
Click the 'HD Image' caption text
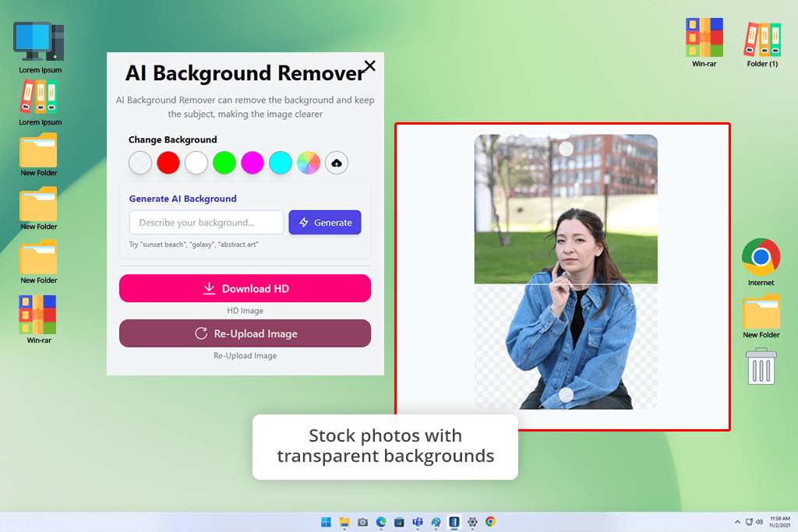[245, 311]
